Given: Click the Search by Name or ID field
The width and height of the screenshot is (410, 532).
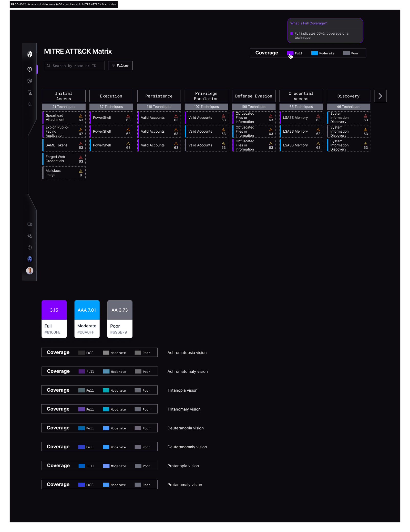Looking at the screenshot, I should tap(74, 66).
